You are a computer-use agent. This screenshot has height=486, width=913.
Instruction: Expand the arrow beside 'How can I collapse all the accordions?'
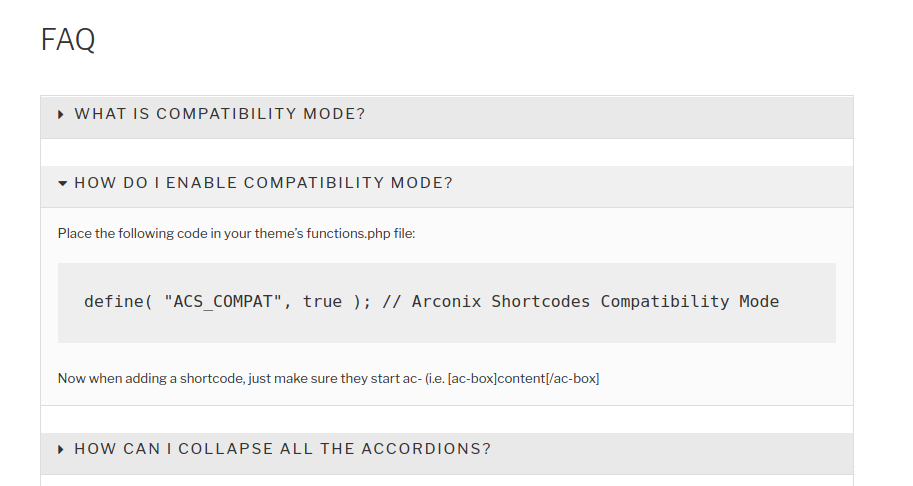click(62, 449)
